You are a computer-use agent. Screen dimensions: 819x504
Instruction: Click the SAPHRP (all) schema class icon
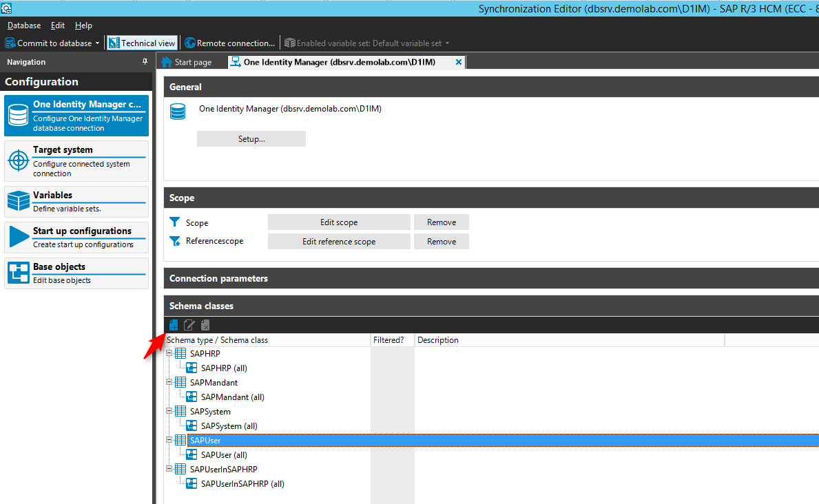click(191, 368)
